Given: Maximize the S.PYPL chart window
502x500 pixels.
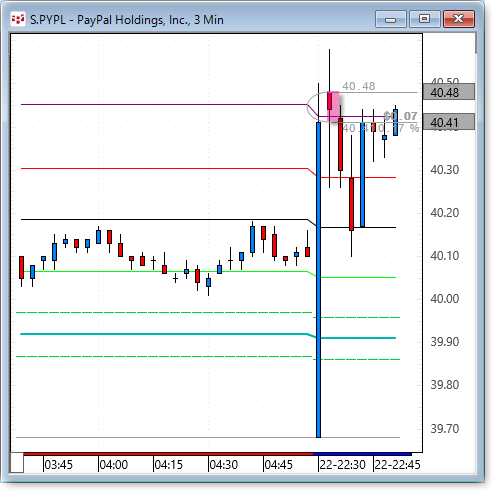Looking at the screenshot, I should point(424,19).
